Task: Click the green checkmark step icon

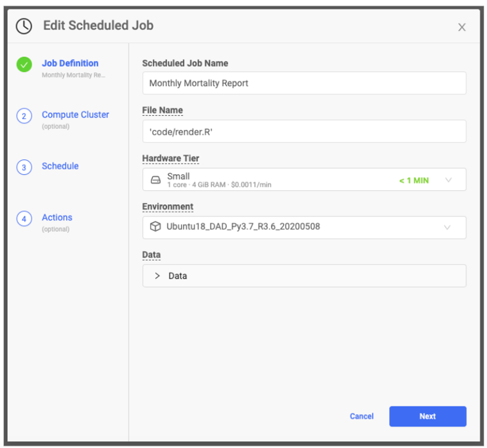Action: [24, 64]
